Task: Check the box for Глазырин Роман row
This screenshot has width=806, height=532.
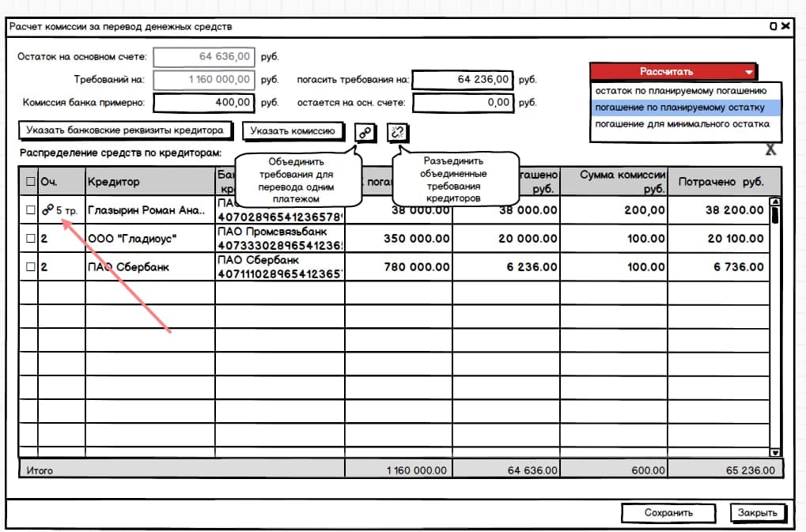Action: tap(31, 210)
